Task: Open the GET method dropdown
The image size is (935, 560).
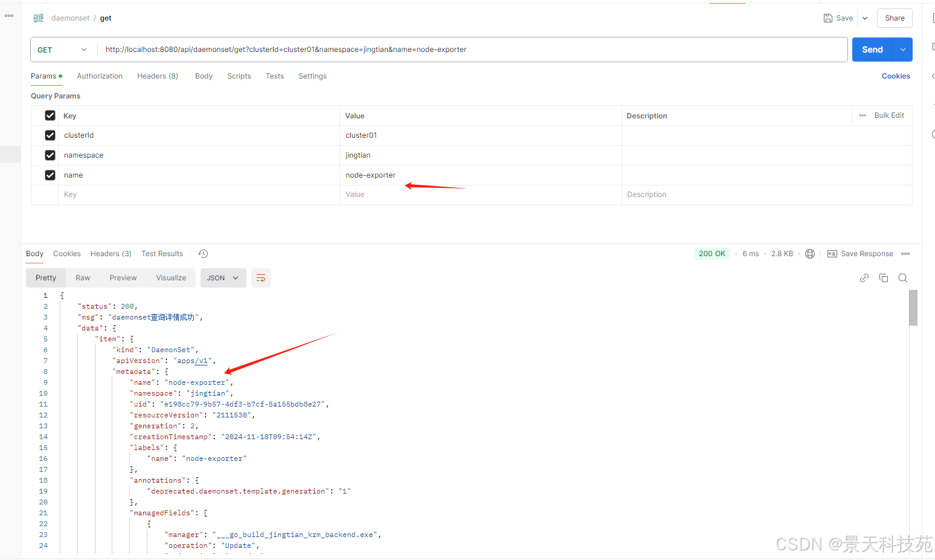Action: (63, 50)
